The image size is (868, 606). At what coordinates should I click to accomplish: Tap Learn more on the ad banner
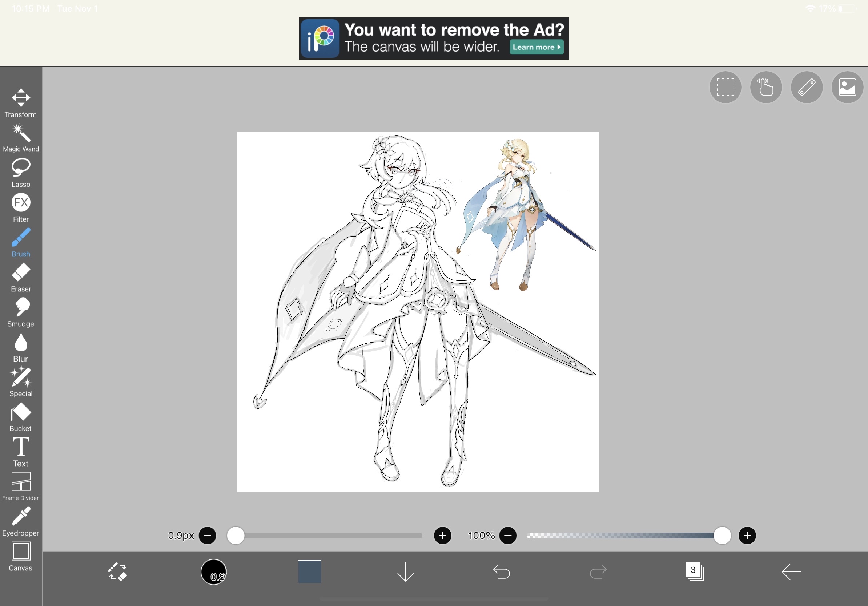(537, 47)
